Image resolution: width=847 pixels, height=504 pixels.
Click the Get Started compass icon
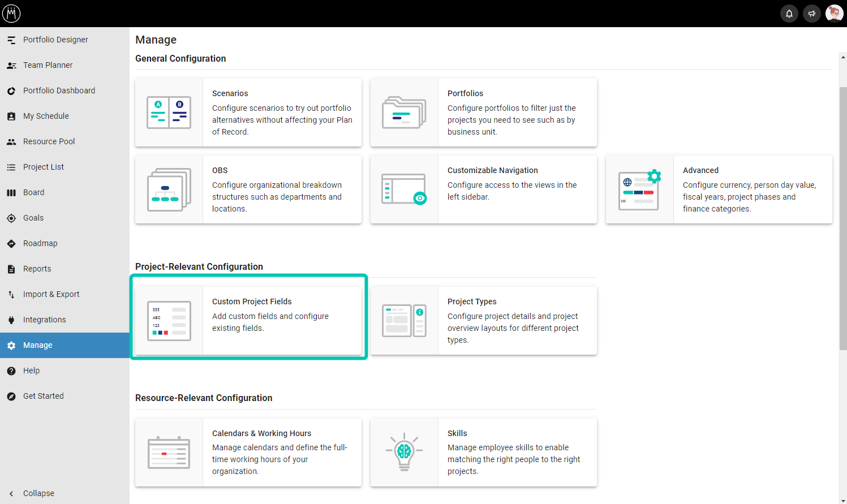coord(11,397)
